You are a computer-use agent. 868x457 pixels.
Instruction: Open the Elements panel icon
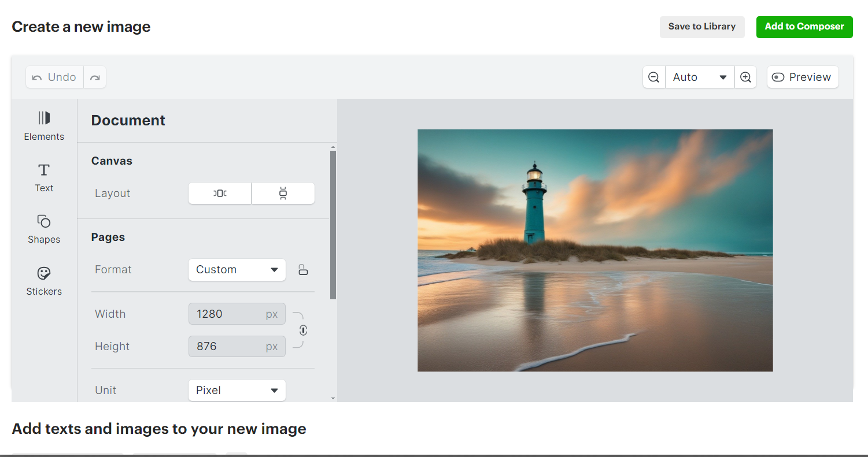tap(44, 118)
